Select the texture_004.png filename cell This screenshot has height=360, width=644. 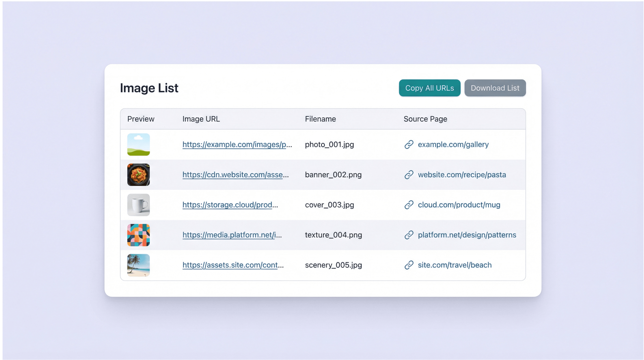[333, 235]
